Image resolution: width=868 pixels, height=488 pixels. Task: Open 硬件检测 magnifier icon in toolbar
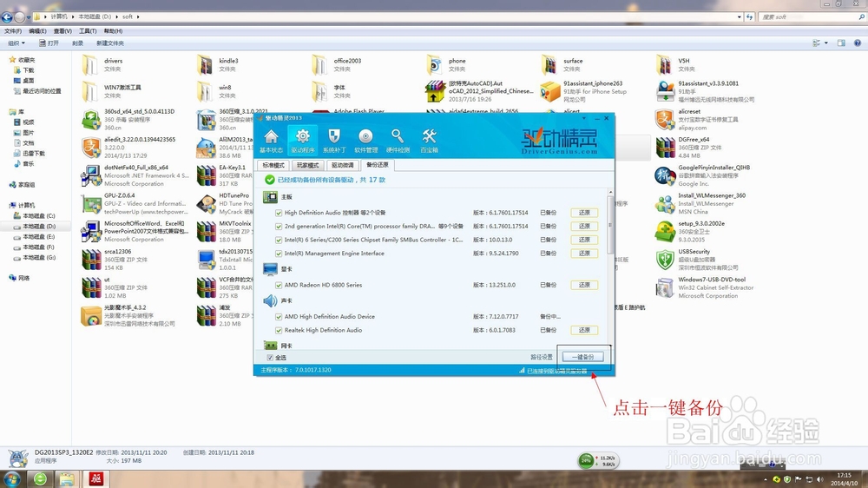398,136
